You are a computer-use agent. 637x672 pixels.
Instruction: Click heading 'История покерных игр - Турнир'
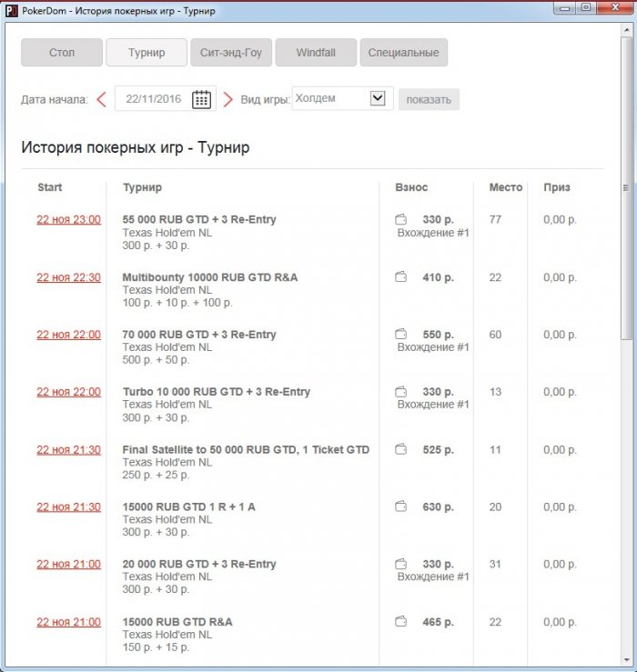tap(135, 147)
